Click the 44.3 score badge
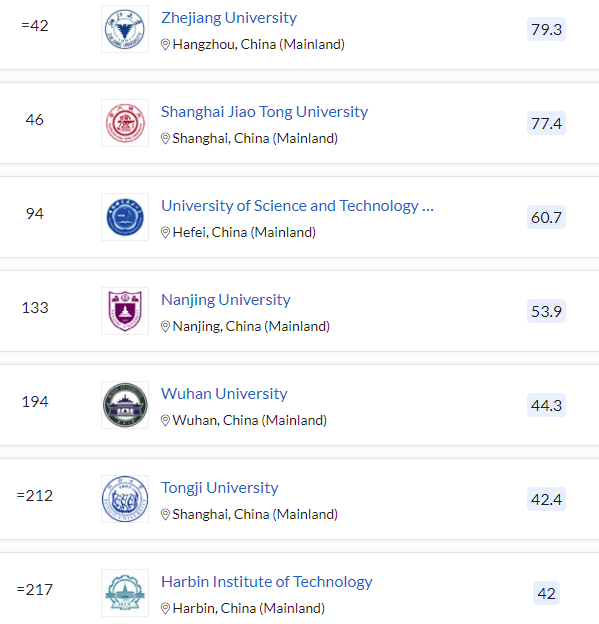 click(x=546, y=405)
